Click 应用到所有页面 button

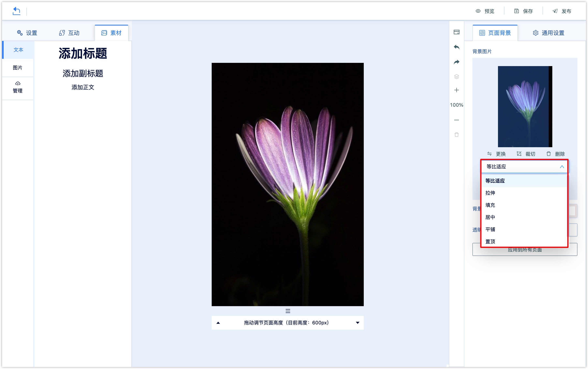point(525,250)
